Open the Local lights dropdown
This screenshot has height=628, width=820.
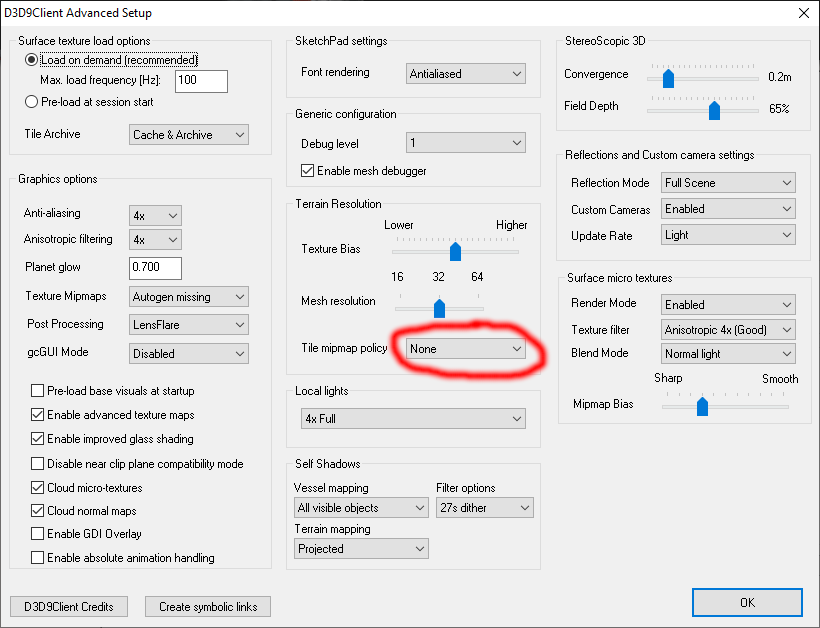point(413,419)
